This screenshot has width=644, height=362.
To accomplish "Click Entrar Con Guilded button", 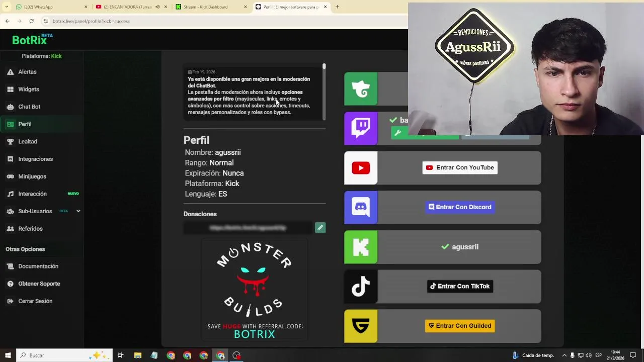I will pos(460,326).
